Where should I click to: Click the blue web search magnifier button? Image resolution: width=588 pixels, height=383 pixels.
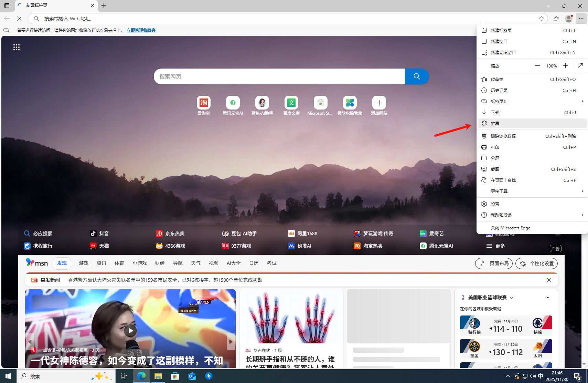click(417, 76)
